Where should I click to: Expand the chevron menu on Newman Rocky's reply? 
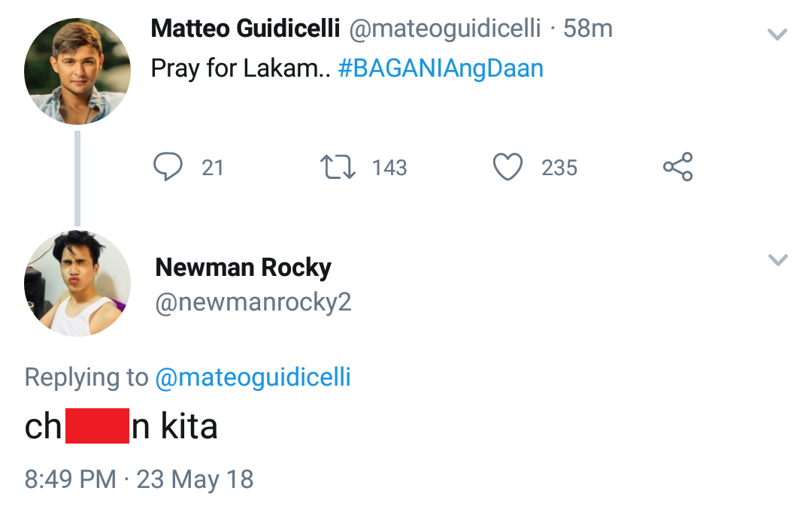pos(777,260)
